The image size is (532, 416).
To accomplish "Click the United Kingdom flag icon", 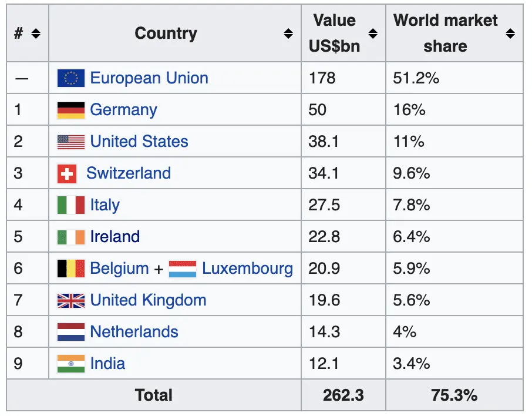I will click(x=71, y=300).
